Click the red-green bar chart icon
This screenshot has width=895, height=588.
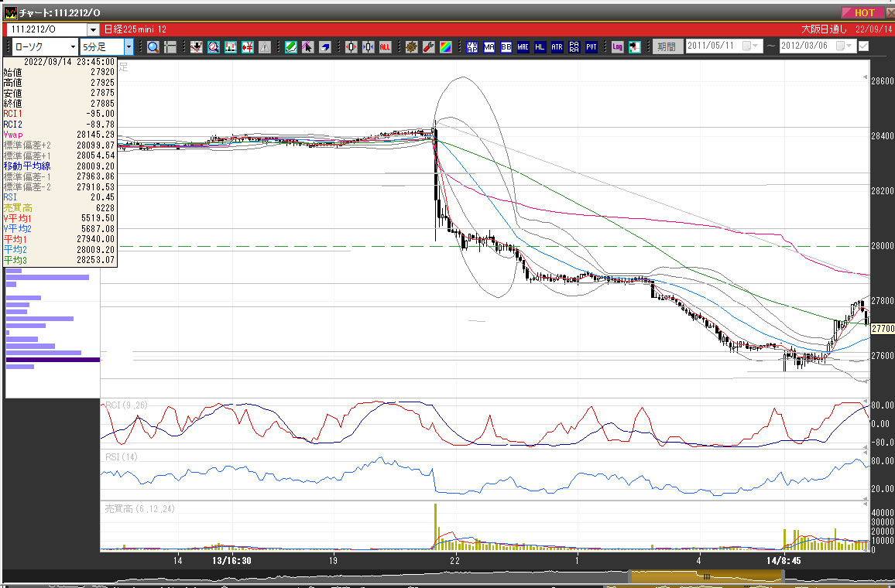[231, 46]
